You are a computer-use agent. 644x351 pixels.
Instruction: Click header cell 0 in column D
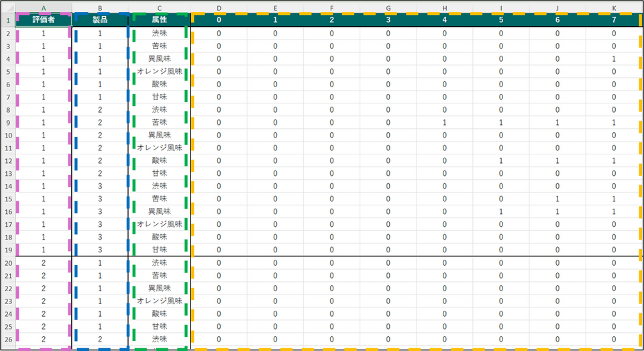click(x=219, y=19)
